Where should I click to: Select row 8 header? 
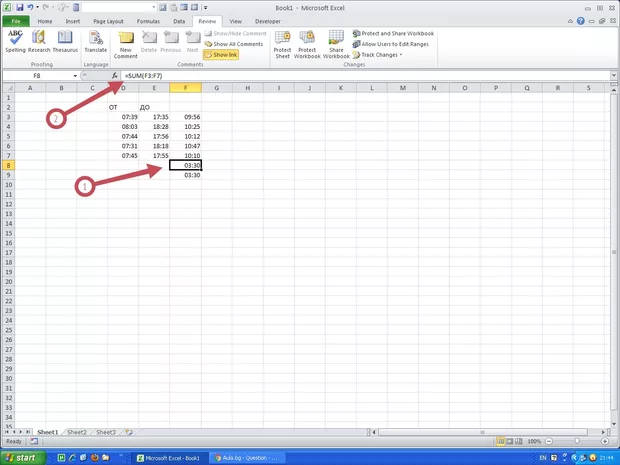point(8,165)
